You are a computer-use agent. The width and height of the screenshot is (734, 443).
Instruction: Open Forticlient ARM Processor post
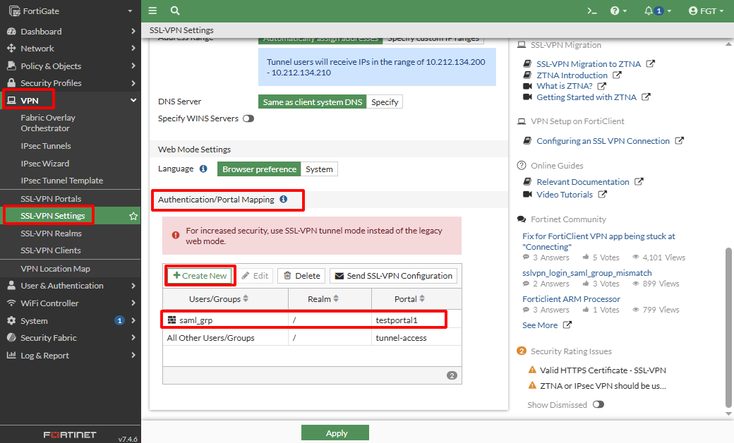coord(571,299)
